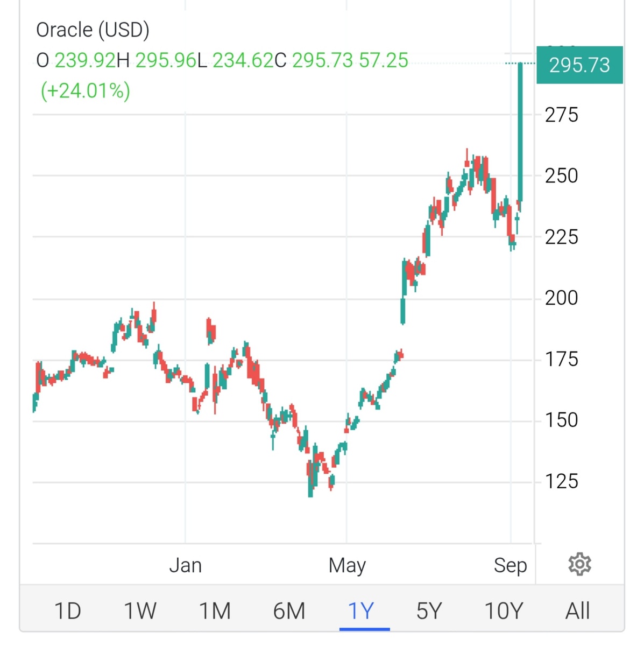Click the 225 price axis label
This screenshot has width=644, height=646.
coord(562,237)
